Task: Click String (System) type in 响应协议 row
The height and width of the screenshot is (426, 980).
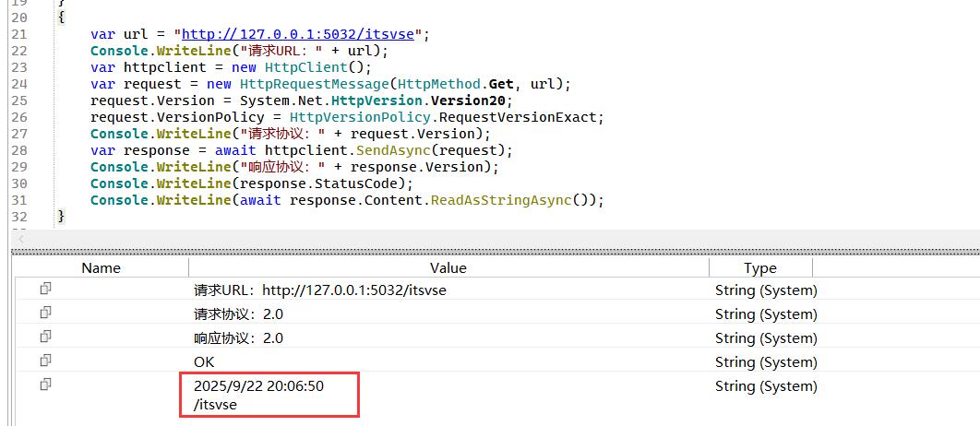Action: pyautogui.click(x=766, y=337)
